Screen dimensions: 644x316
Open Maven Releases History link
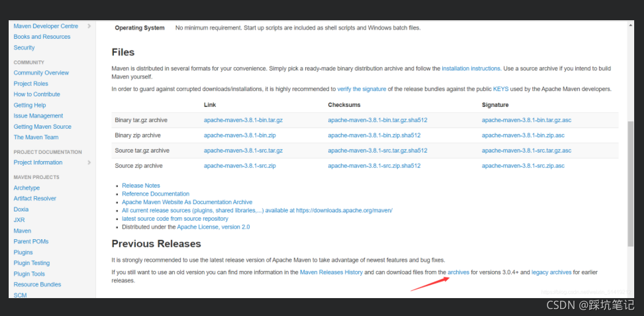331,272
